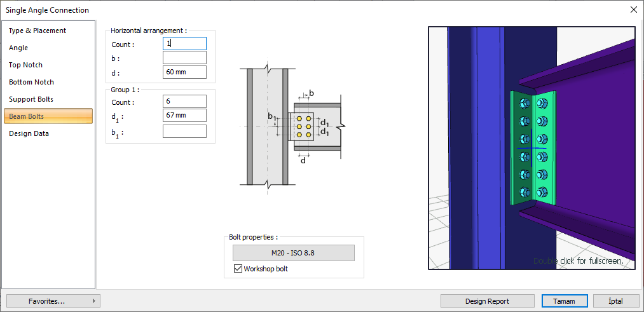Image resolution: width=644 pixels, height=312 pixels.
Task: Confirm with the Tamam button
Action: click(565, 301)
